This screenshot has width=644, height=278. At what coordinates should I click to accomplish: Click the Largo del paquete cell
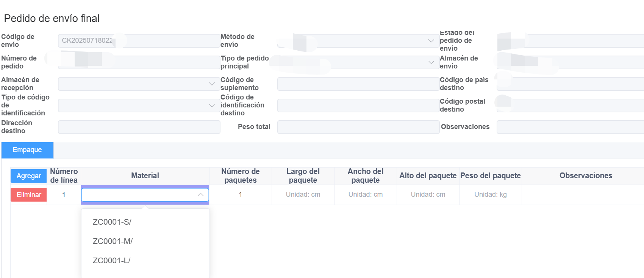tap(303, 195)
